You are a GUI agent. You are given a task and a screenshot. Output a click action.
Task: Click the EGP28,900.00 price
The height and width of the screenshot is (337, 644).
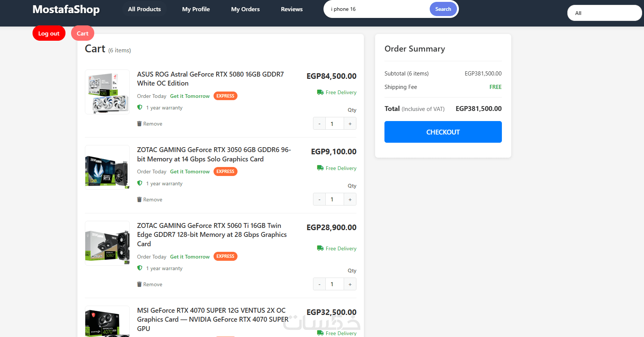click(x=331, y=228)
